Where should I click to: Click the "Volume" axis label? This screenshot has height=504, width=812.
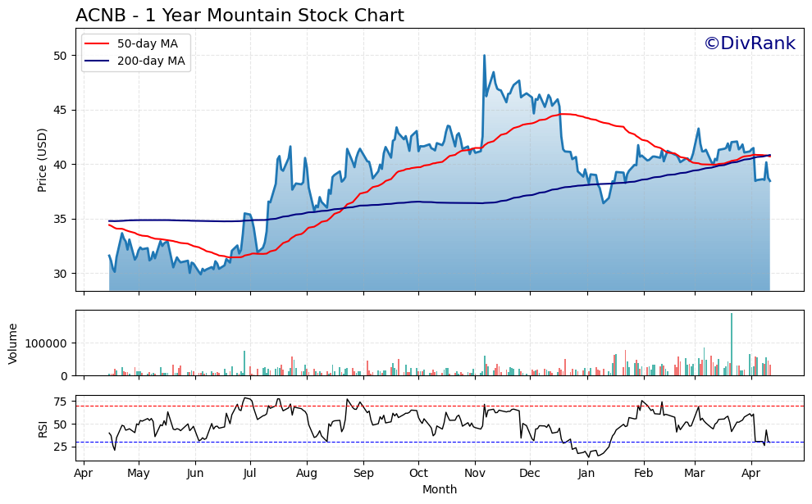coord(13,343)
